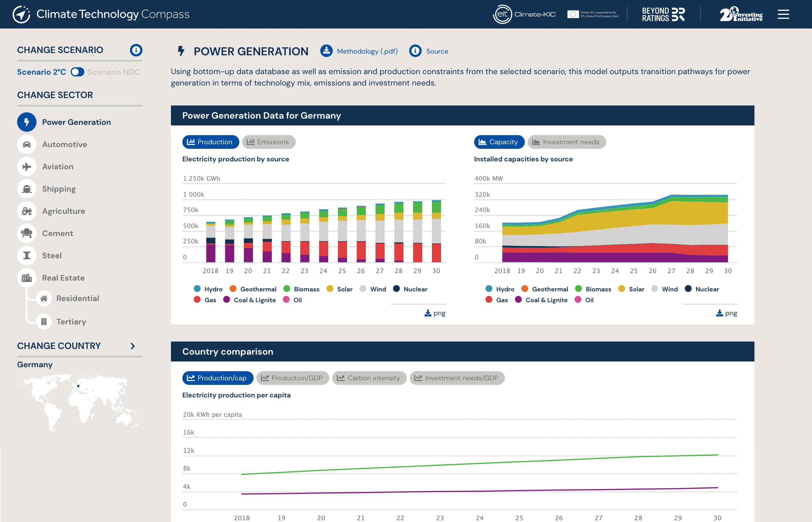This screenshot has width=812, height=522.
Task: Select the Real Estate buildings icon
Action: tap(27, 278)
